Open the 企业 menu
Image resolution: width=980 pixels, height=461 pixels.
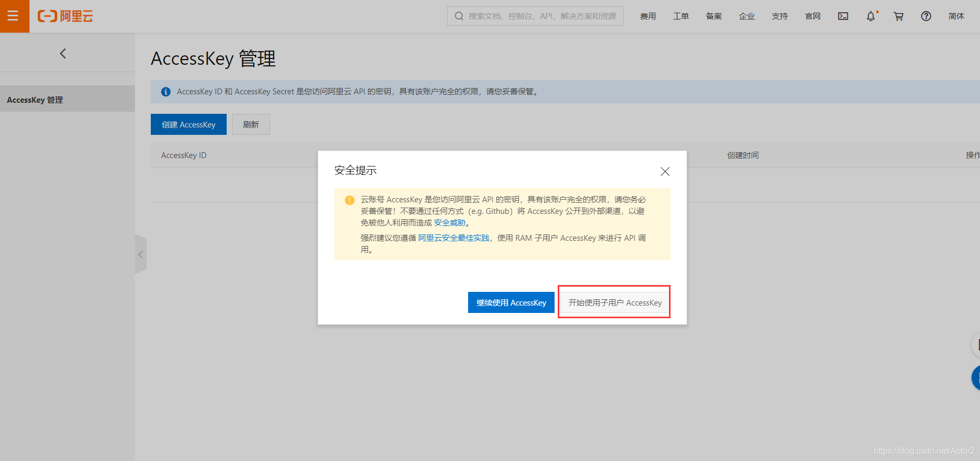tap(747, 16)
